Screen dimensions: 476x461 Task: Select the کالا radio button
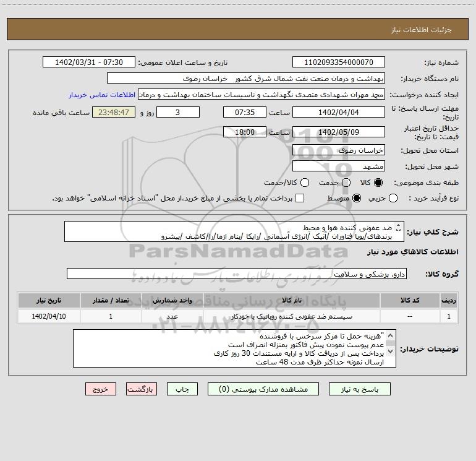coord(378,183)
